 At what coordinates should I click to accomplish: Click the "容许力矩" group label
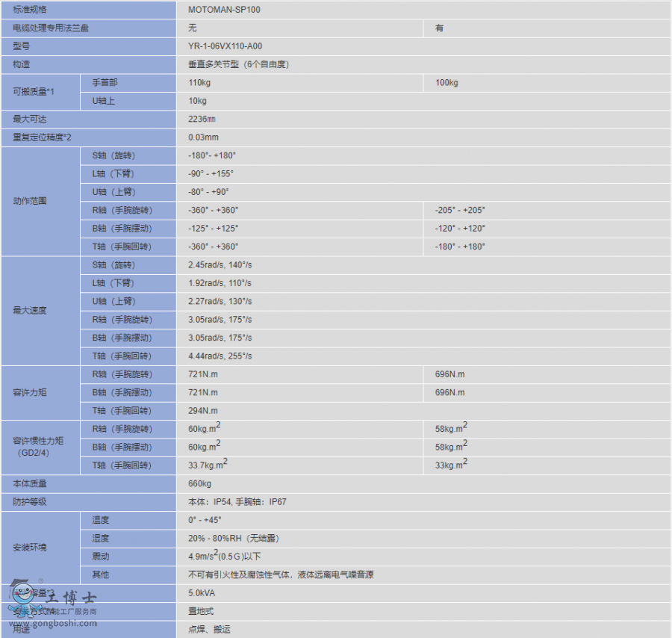pyautogui.click(x=30, y=392)
